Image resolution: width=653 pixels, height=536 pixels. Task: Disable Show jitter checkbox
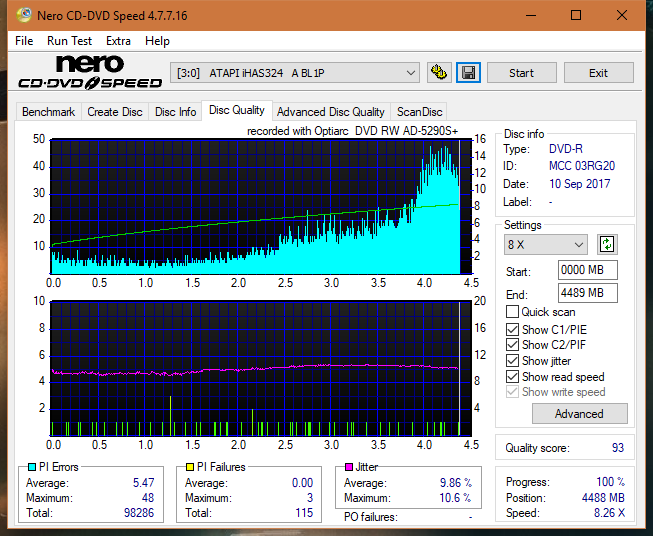[x=512, y=361]
